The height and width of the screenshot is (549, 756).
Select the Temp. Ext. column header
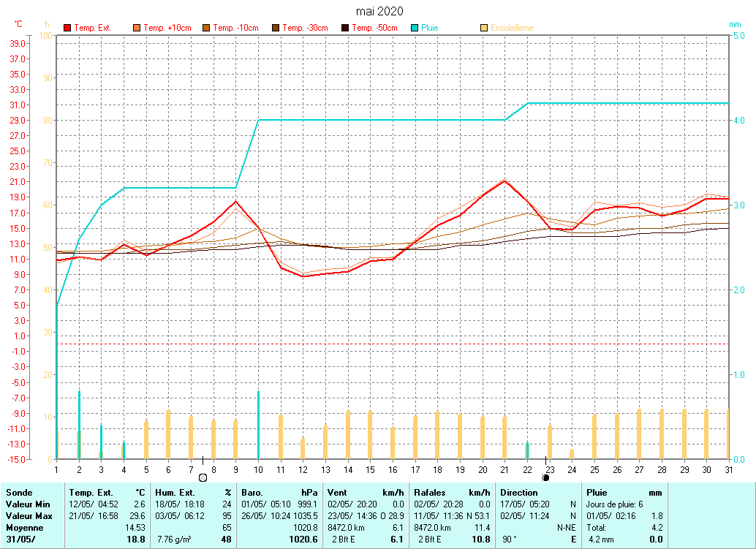(x=88, y=493)
